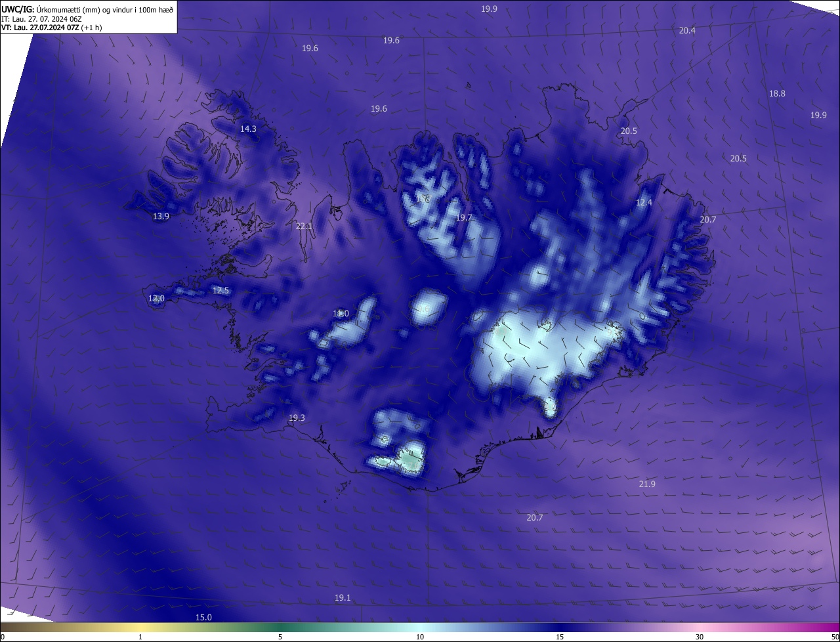840x642 pixels.
Task: Click the 21.9 value on the map
Action: click(647, 484)
